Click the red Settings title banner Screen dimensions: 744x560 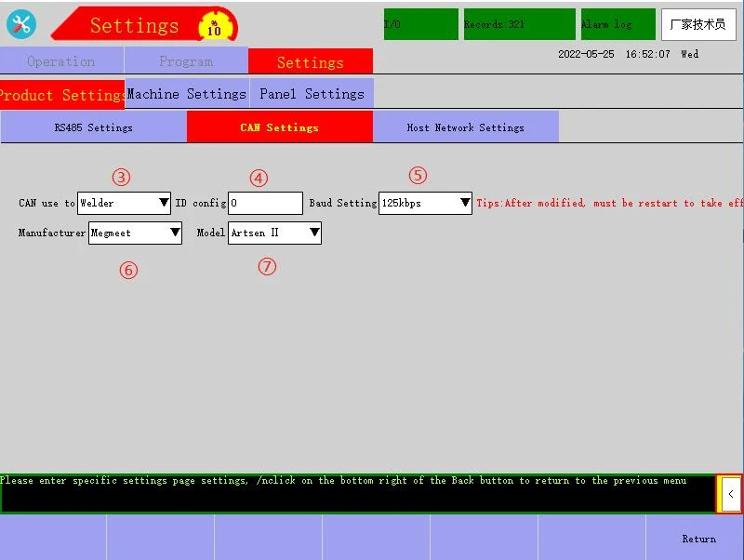145,25
